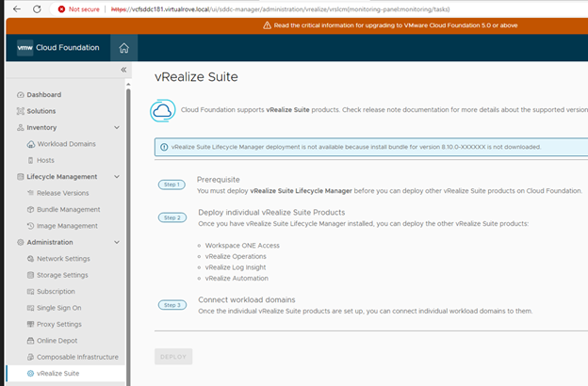The height and width of the screenshot is (386, 588).
Task: Click the sidebar scroll-up arrow
Action: click(128, 85)
